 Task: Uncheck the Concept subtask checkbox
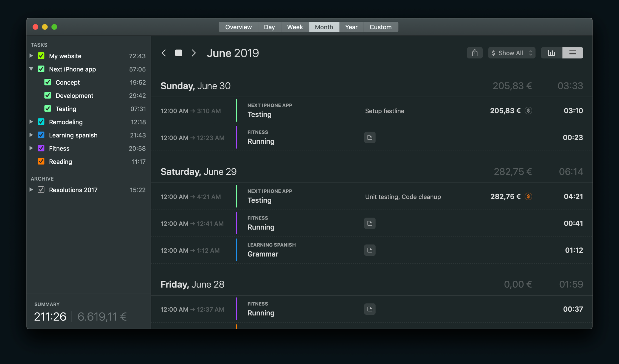click(48, 82)
